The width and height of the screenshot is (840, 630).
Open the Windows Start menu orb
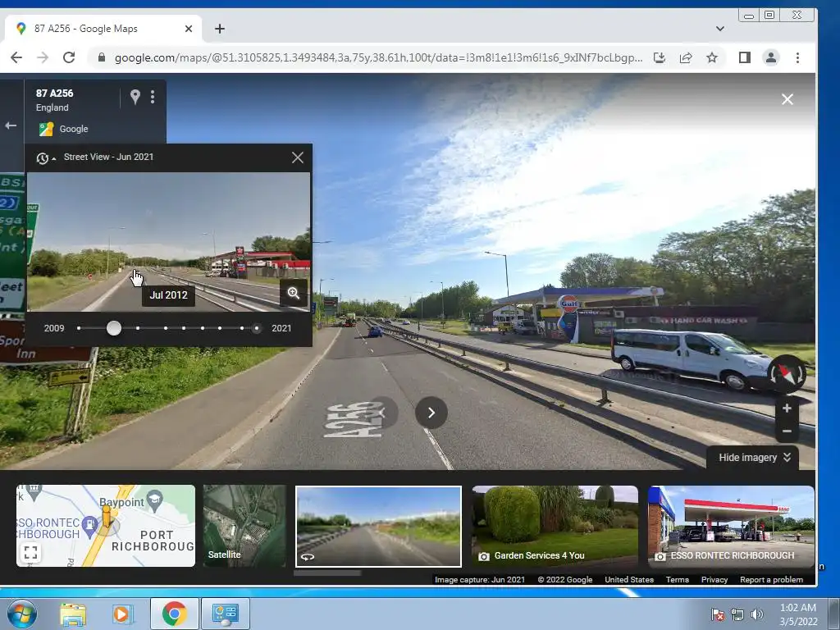coord(22,614)
